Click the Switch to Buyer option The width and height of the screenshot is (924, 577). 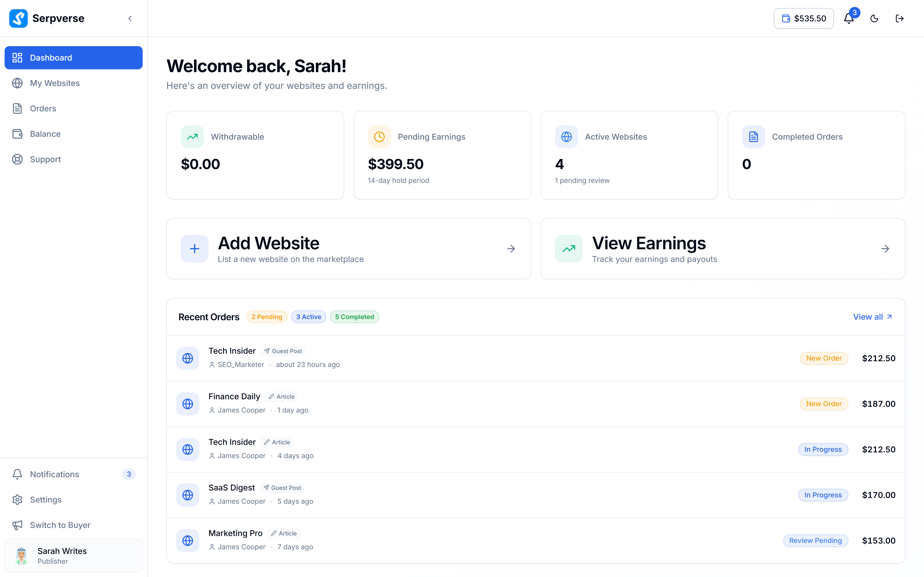[x=60, y=525]
